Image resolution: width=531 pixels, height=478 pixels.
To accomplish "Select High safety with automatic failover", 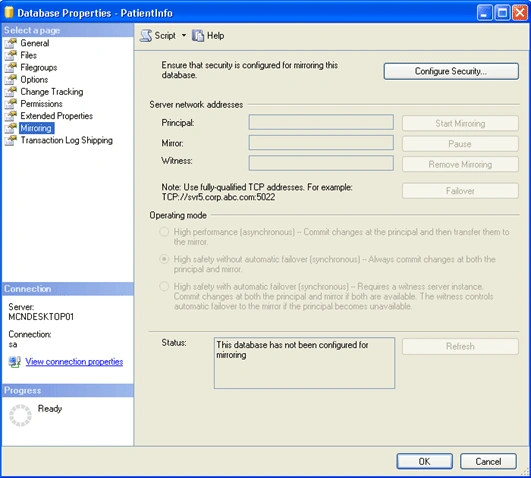I will pos(164,287).
